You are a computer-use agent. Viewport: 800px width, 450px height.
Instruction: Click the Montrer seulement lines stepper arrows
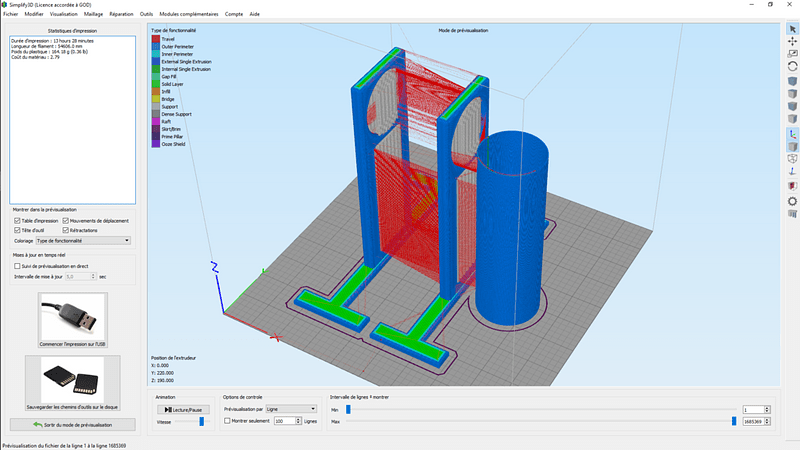point(298,421)
